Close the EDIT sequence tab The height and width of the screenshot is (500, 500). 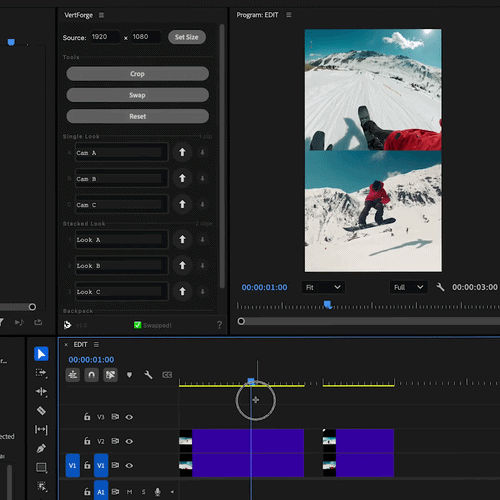point(66,345)
